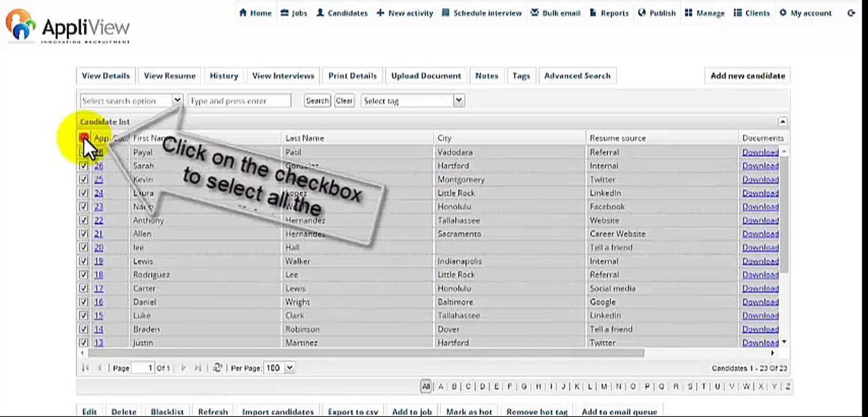The height and width of the screenshot is (417, 868).
Task: Click the Upload Document button
Action: coord(426,76)
